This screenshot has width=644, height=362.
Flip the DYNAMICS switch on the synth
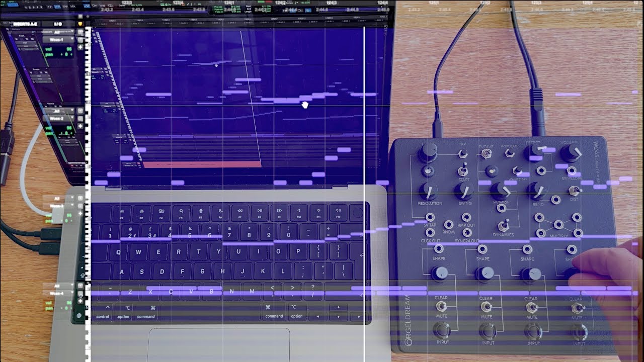[x=503, y=225]
